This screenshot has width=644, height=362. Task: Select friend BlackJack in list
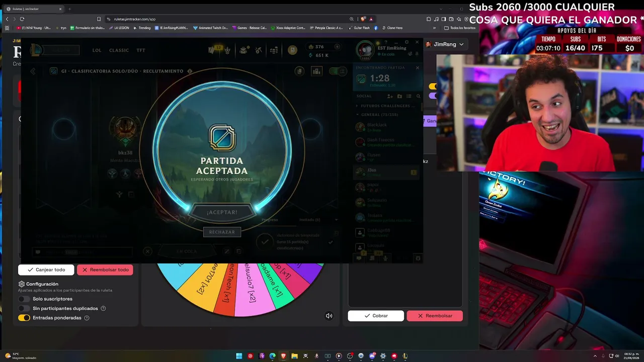pos(386,127)
